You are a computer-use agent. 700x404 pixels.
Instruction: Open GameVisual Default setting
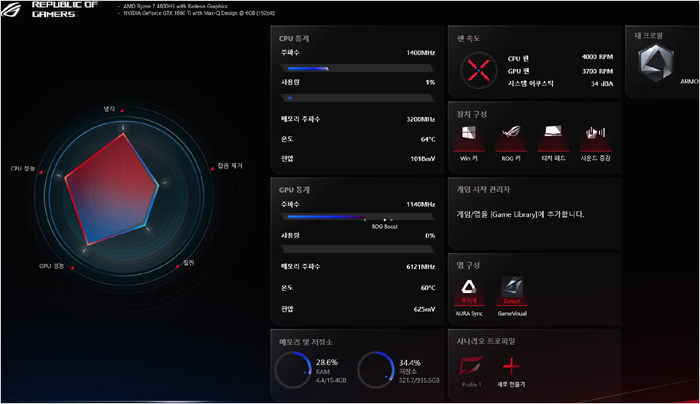(x=512, y=291)
